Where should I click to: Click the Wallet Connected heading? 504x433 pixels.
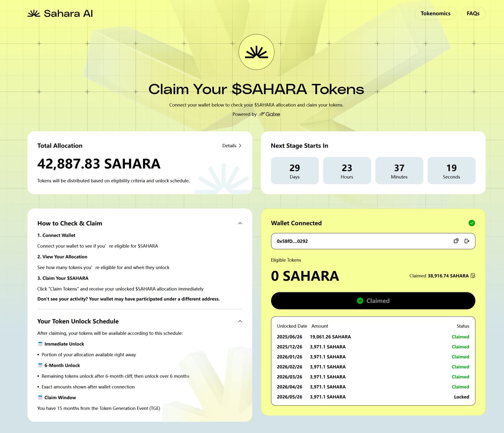[296, 223]
